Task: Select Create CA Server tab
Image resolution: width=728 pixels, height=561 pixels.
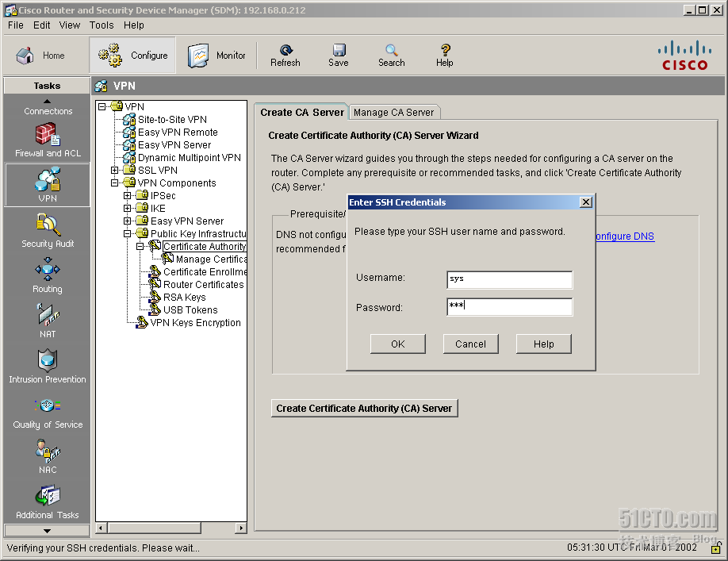Action: pos(302,113)
